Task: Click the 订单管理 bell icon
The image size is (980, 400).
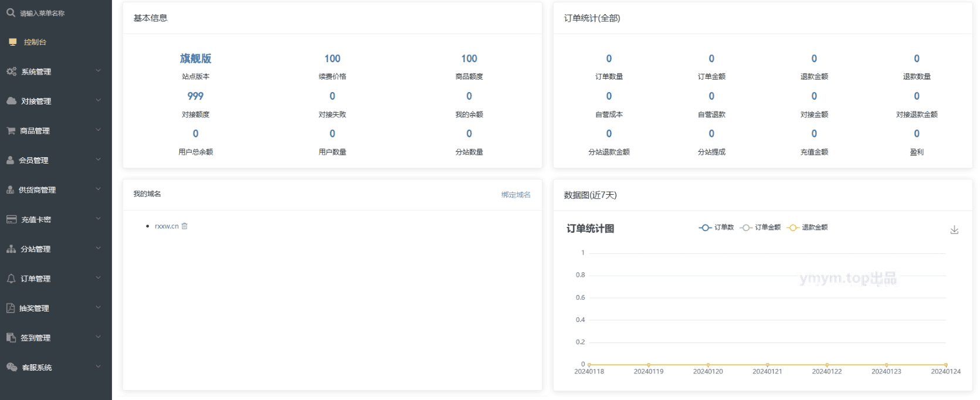Action: tap(11, 279)
